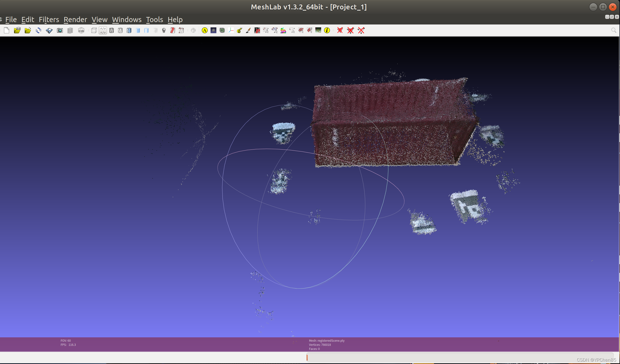
Task: Open the yellow info icon tool
Action: (327, 30)
